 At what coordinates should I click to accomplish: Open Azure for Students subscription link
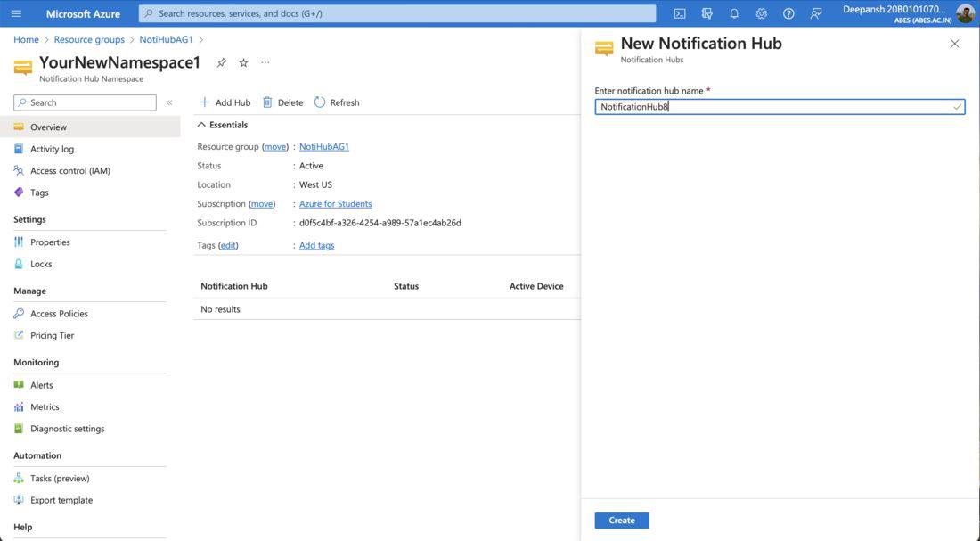click(x=336, y=204)
